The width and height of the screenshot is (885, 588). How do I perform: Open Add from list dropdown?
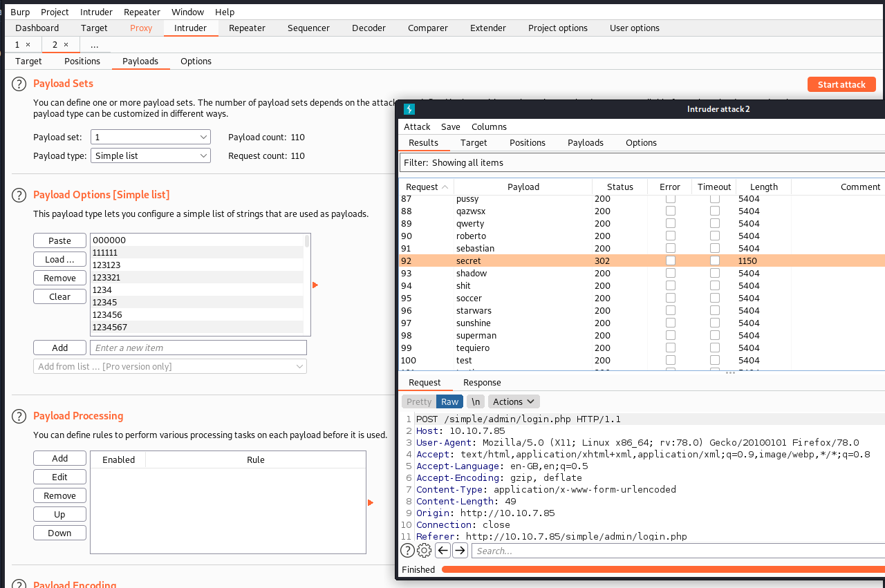pos(170,366)
